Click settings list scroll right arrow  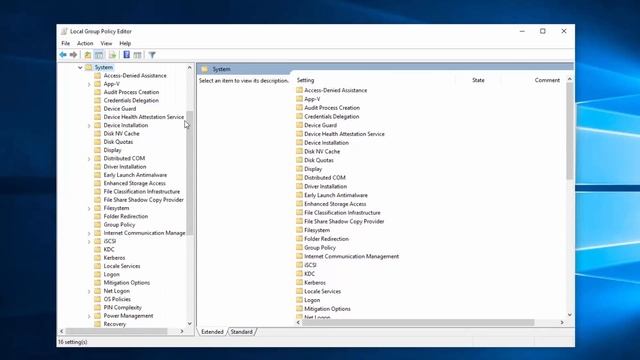562,322
